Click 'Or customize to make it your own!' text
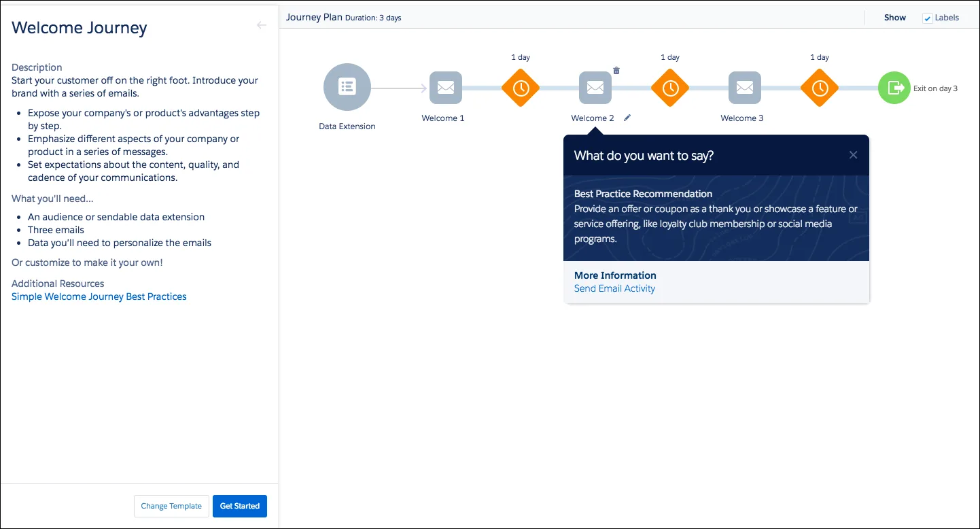This screenshot has height=529, width=980. (87, 262)
